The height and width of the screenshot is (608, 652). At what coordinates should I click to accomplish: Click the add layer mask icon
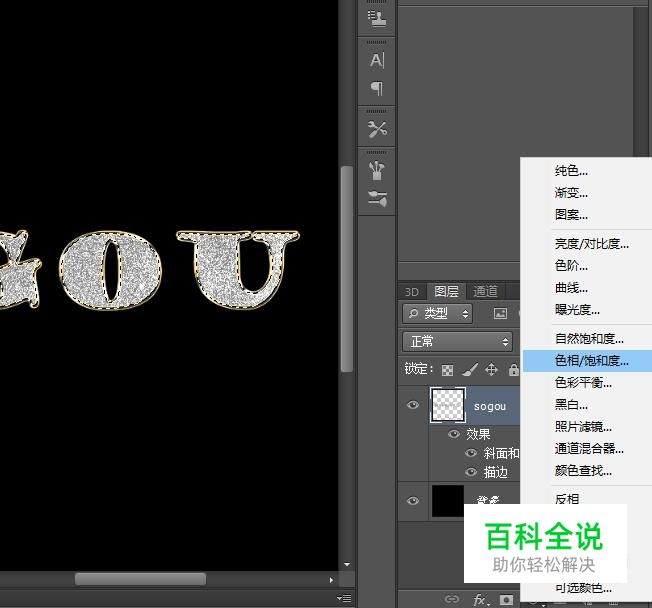point(506,599)
